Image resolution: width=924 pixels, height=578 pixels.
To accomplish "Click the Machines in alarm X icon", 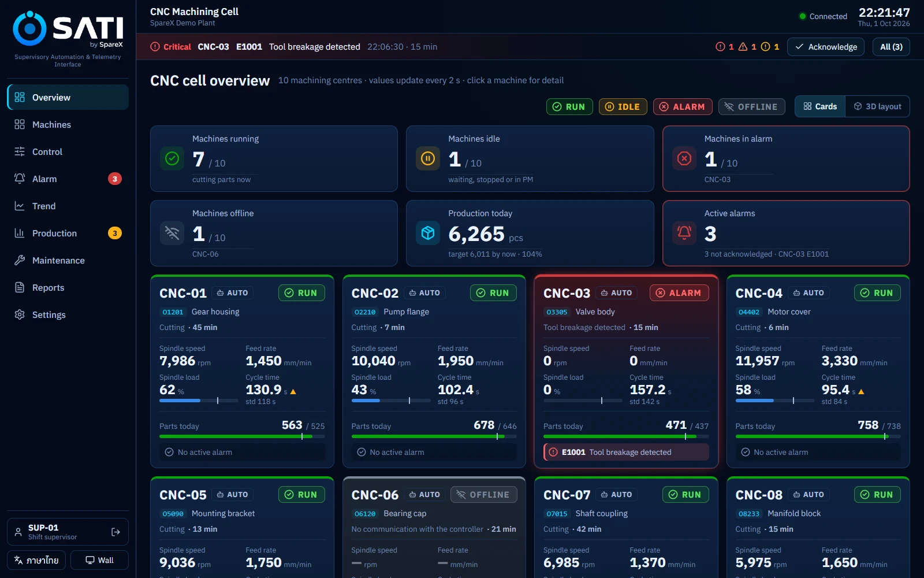I will pyautogui.click(x=684, y=158).
